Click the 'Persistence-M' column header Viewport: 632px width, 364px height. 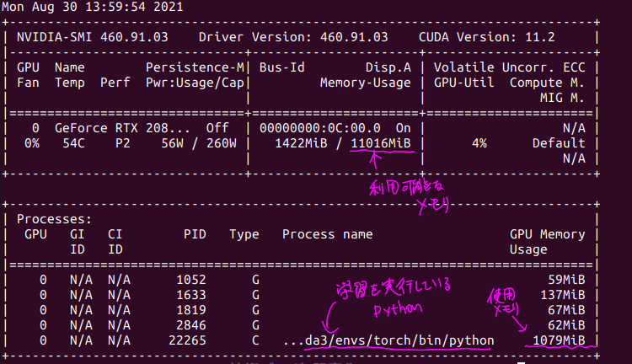195,67
